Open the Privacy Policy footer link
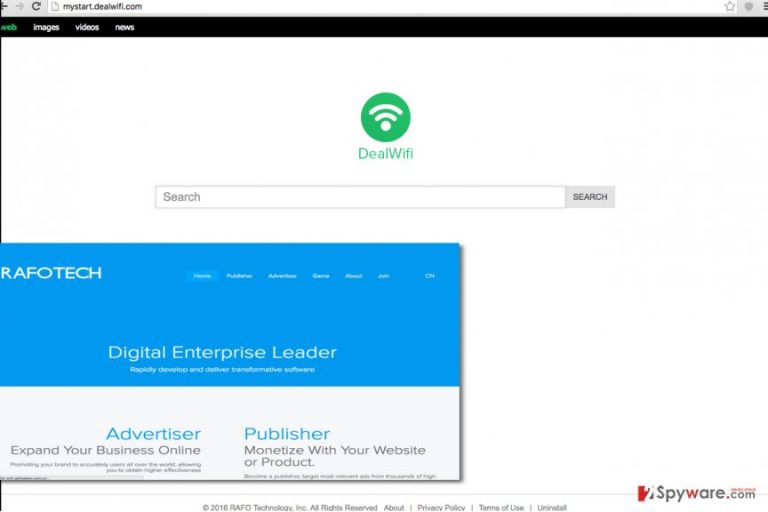This screenshot has height=512, width=768. 441,508
